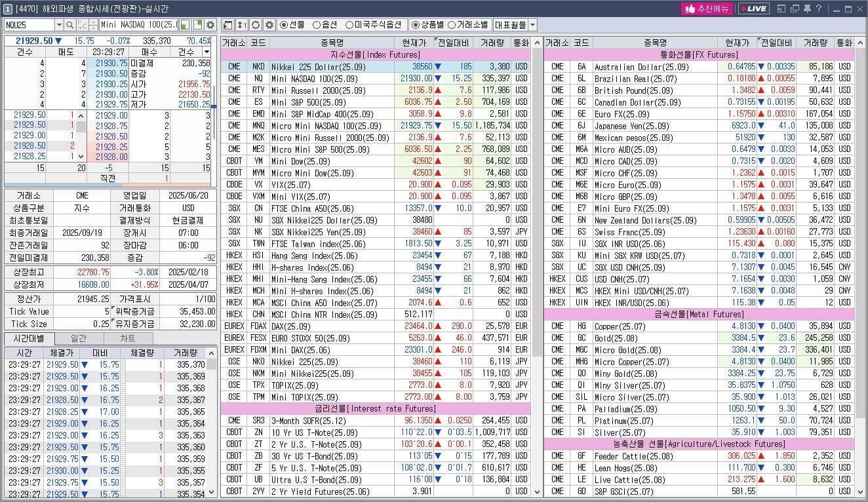
Task: Click the 추천메뉴 button
Action: [707, 9]
